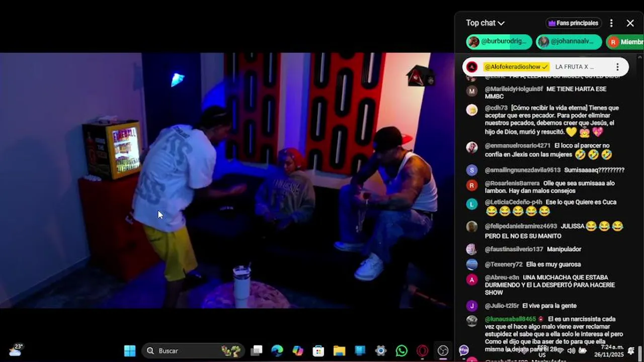Open chat options three-dot menu

point(611,23)
